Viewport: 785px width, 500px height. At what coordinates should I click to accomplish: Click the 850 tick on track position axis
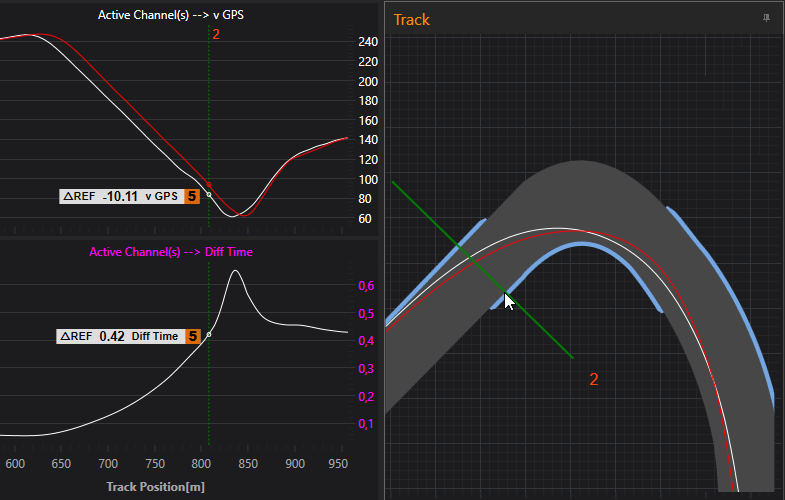click(x=247, y=464)
